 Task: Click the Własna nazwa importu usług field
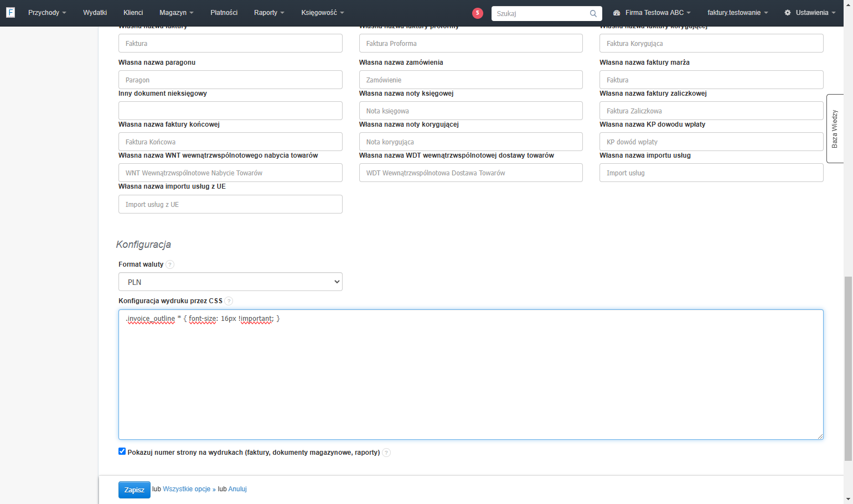(x=711, y=173)
